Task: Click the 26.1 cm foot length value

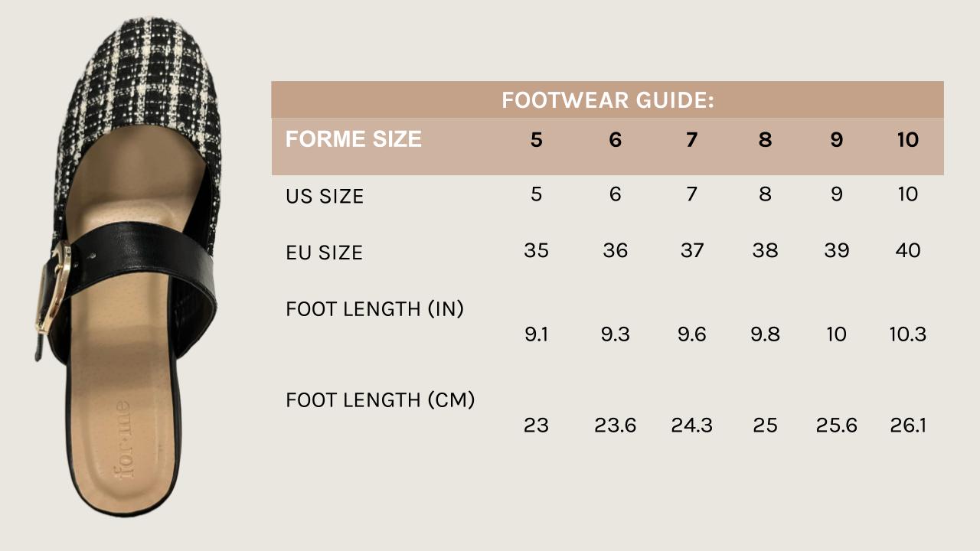Action: coord(908,425)
